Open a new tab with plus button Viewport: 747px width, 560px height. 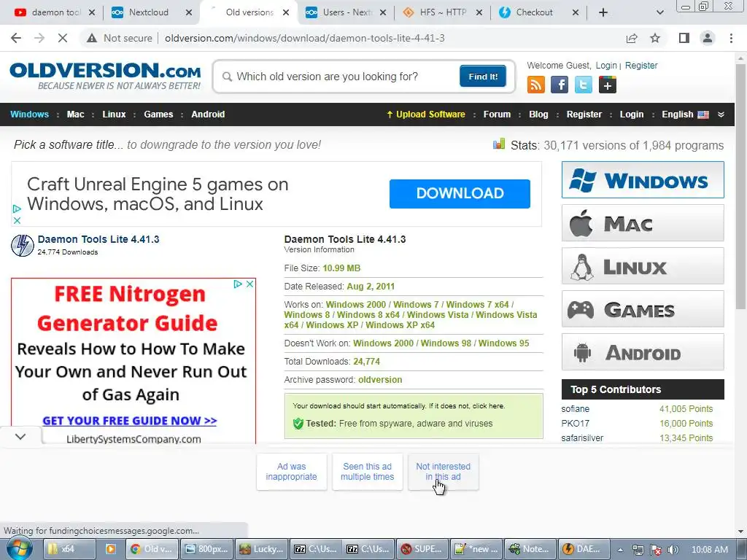(603, 12)
